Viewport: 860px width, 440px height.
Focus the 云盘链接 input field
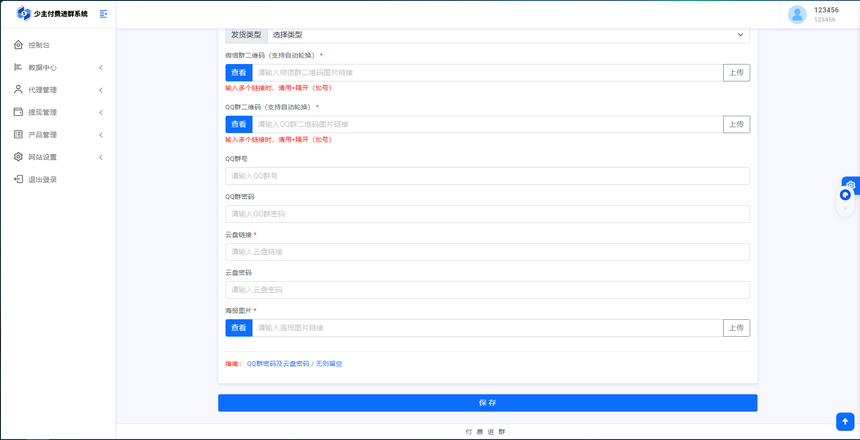(488, 252)
